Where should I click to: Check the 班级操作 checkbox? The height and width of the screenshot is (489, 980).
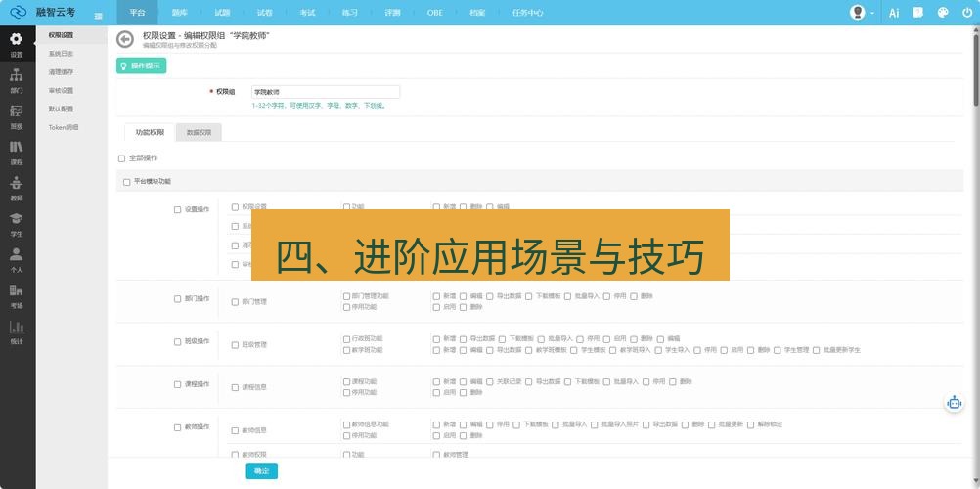[177, 342]
